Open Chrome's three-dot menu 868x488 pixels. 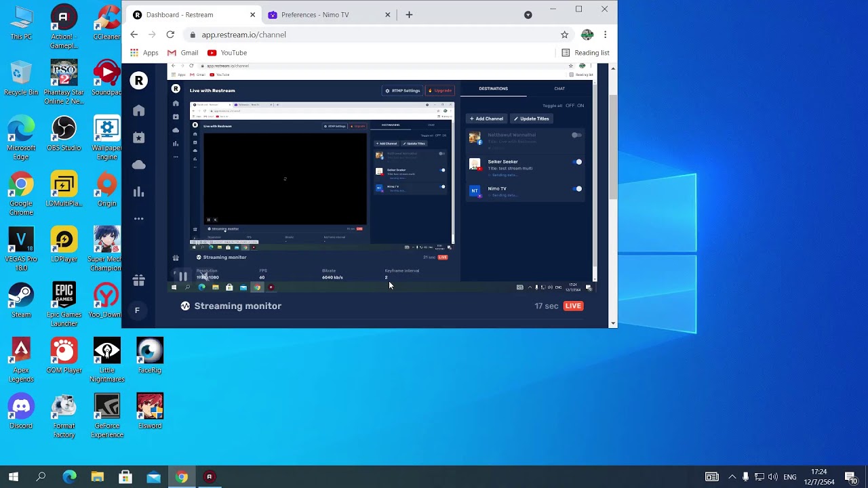[605, 35]
